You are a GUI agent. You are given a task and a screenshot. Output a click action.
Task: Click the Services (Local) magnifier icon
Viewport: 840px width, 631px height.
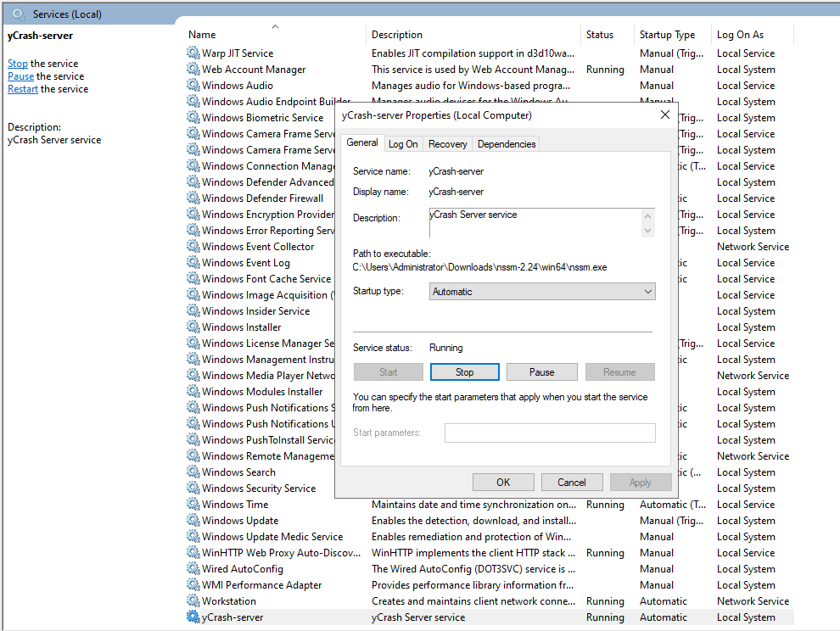(x=19, y=14)
